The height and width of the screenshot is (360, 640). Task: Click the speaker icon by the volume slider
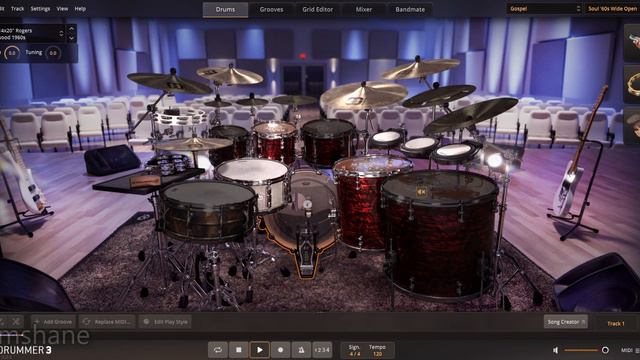pos(556,350)
